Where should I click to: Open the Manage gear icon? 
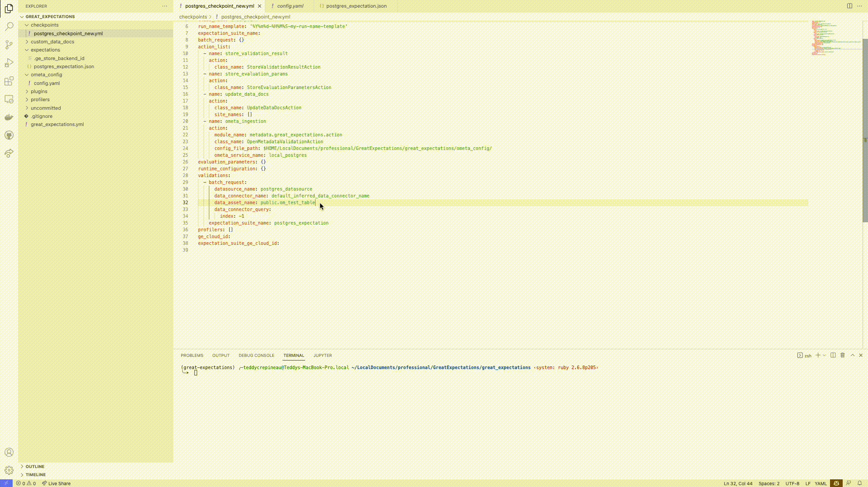[x=9, y=470]
